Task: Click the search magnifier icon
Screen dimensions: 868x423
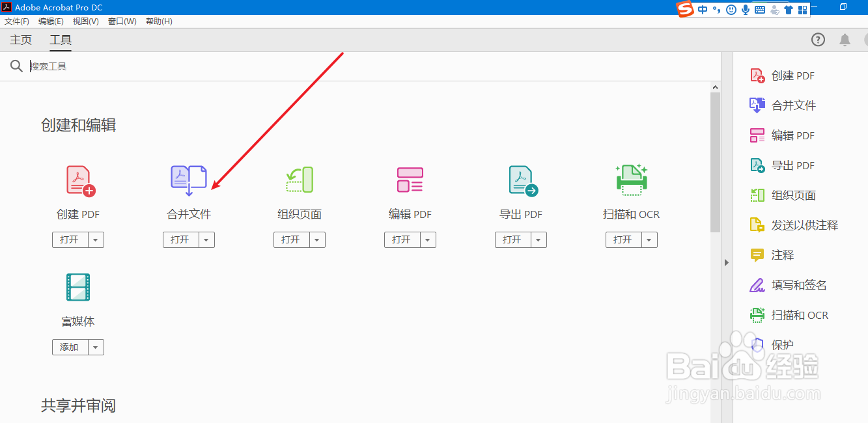Action: (16, 66)
